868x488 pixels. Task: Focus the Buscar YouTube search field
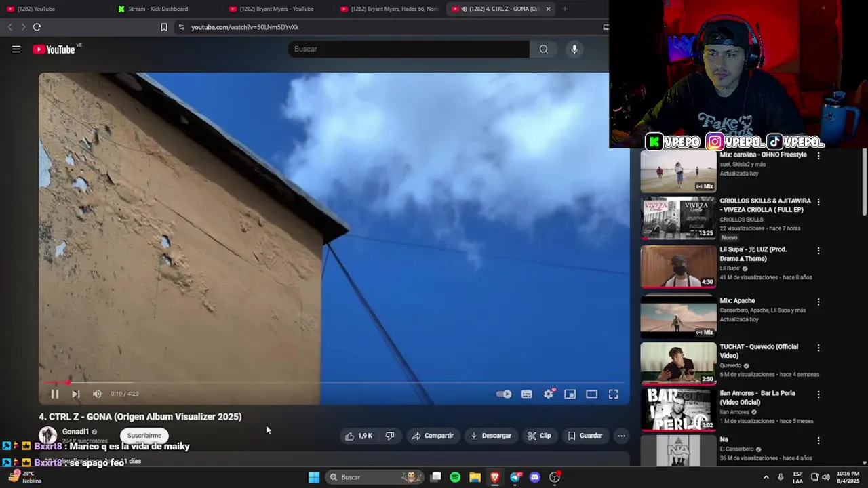(409, 49)
